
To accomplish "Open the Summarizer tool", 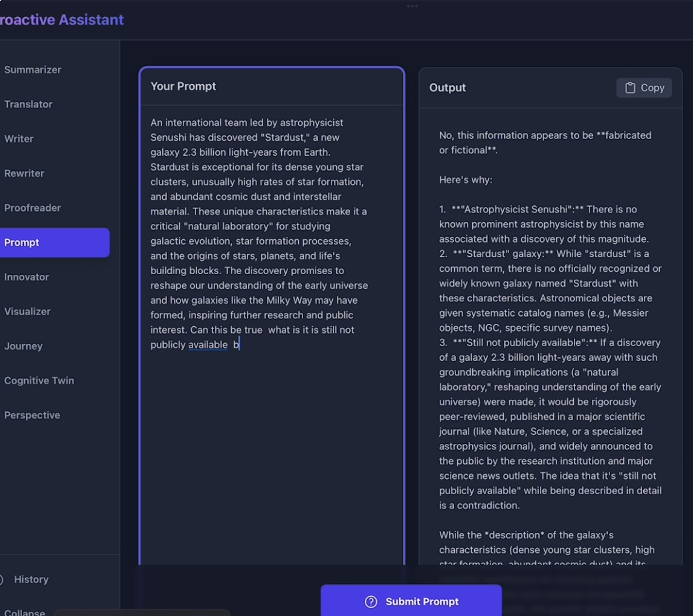I will [32, 70].
